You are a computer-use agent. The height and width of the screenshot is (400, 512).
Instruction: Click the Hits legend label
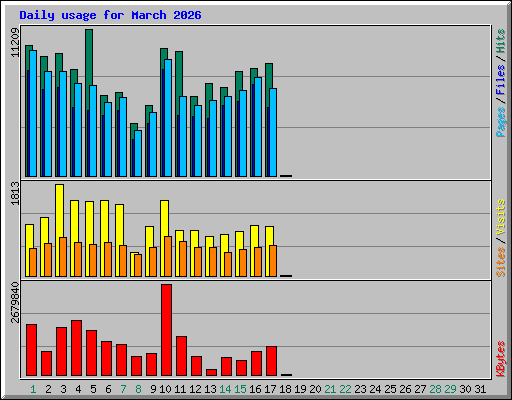click(x=500, y=41)
